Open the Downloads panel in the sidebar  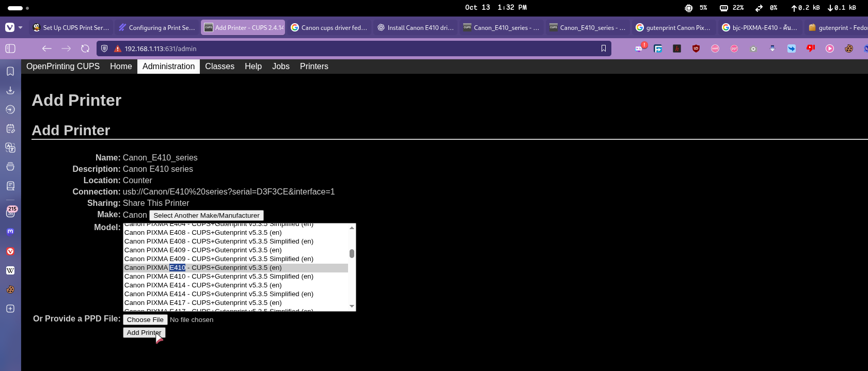[x=10, y=90]
